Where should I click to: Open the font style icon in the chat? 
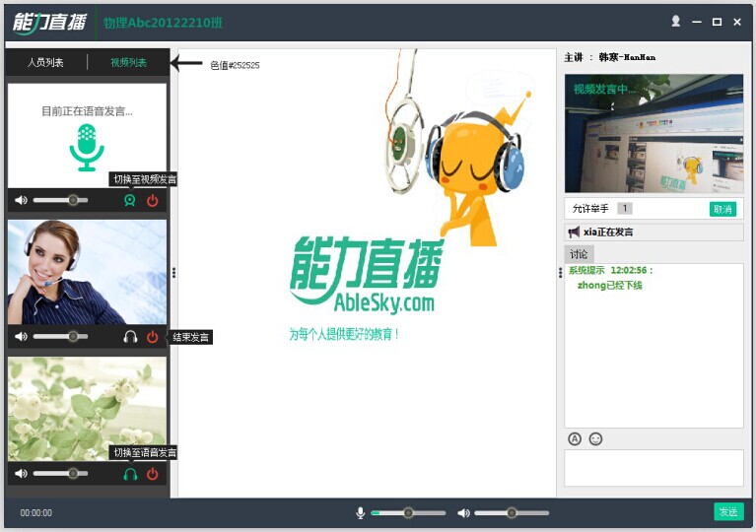click(x=575, y=438)
